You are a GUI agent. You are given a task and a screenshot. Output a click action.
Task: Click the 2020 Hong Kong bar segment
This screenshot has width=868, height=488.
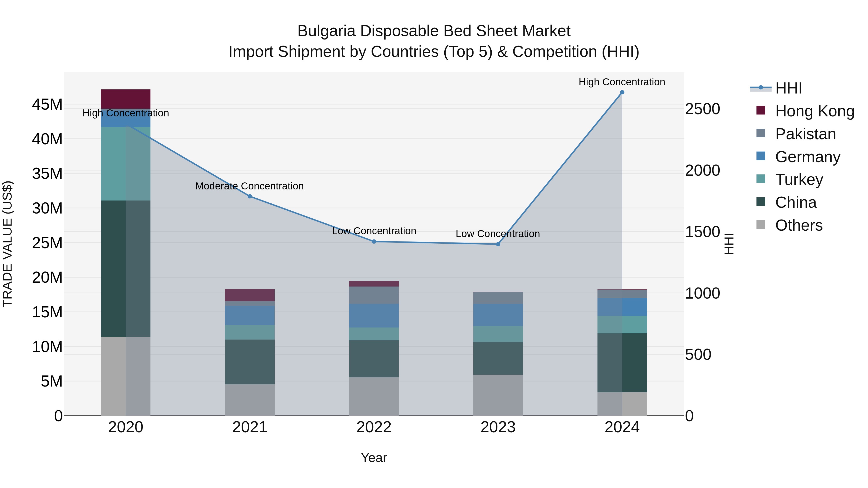pyautogui.click(x=126, y=99)
